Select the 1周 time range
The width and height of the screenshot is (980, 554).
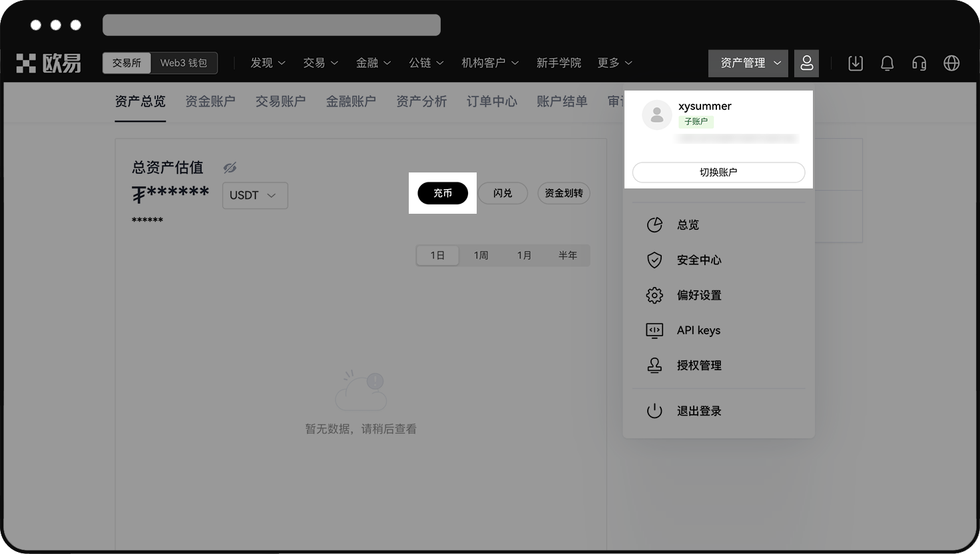[x=481, y=256]
